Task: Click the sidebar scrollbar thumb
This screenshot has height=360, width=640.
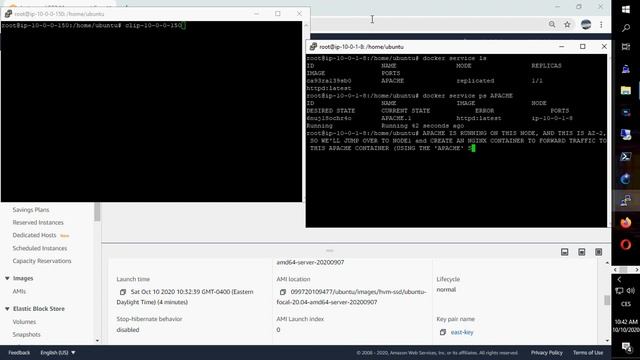Action: click(x=97, y=212)
